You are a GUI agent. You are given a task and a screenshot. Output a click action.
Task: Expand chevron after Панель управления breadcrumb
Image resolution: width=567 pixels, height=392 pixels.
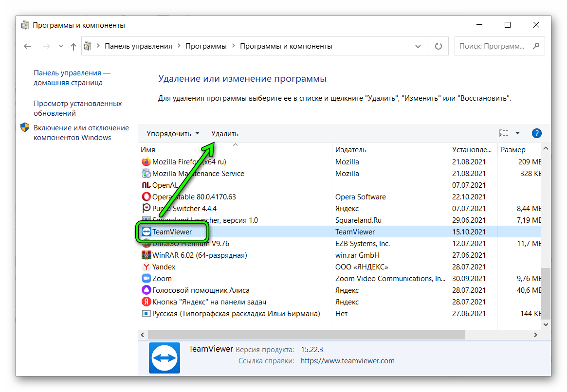179,46
